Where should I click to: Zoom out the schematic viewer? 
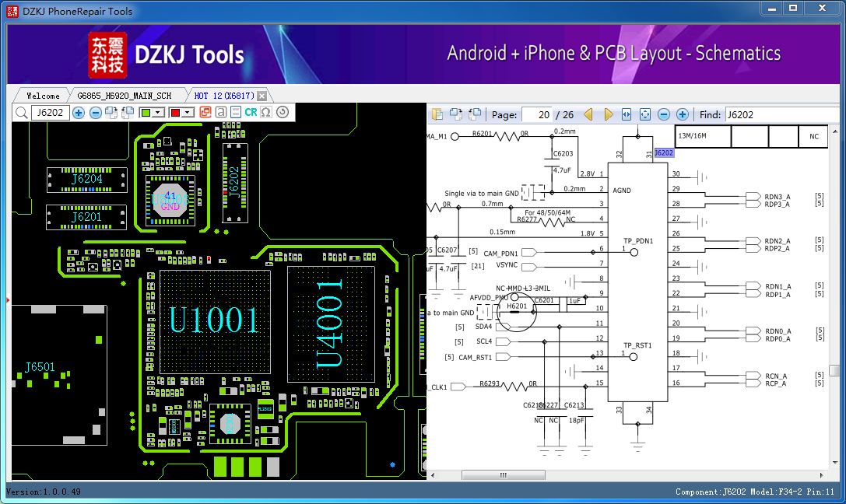tap(664, 114)
